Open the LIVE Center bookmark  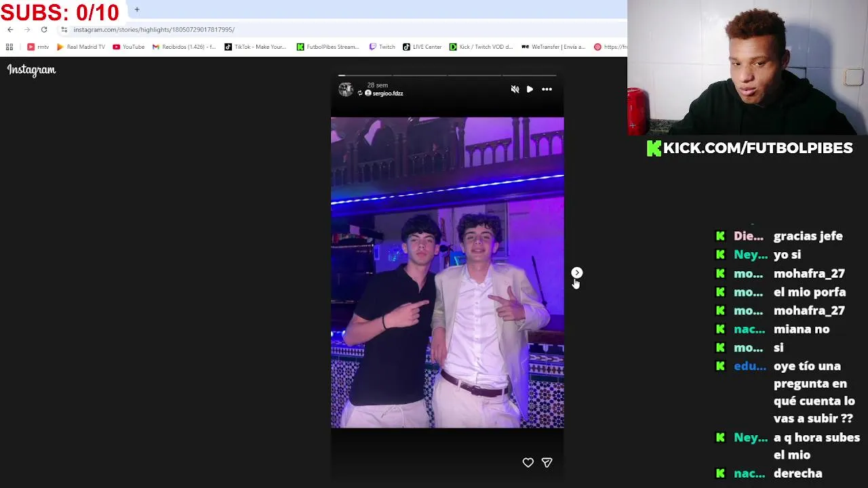(x=422, y=47)
